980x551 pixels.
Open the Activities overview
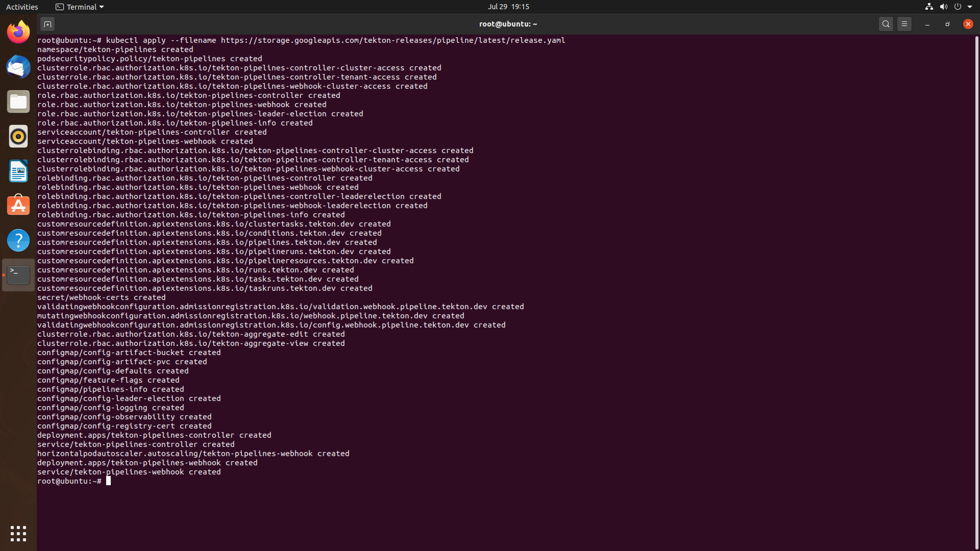pyautogui.click(x=22, y=7)
